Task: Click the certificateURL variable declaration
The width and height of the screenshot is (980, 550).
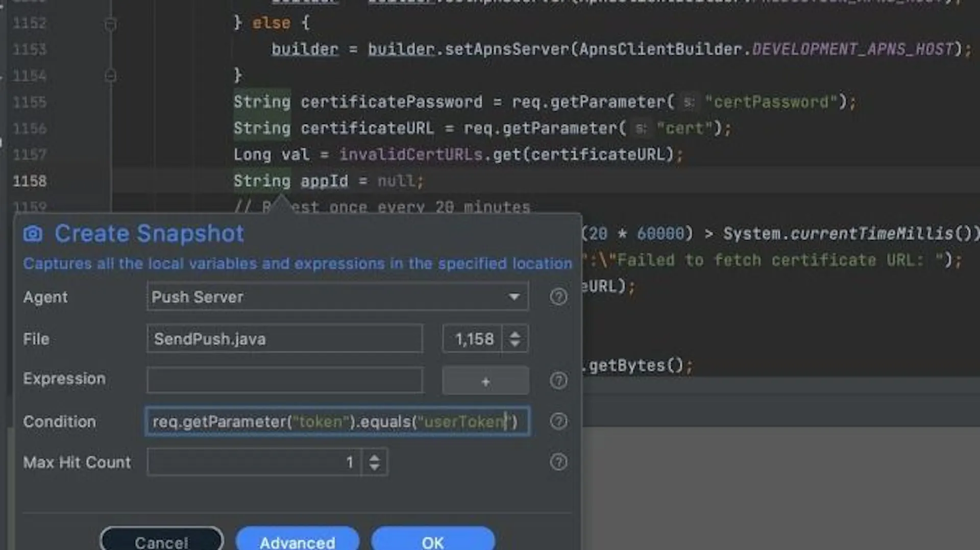Action: [367, 128]
